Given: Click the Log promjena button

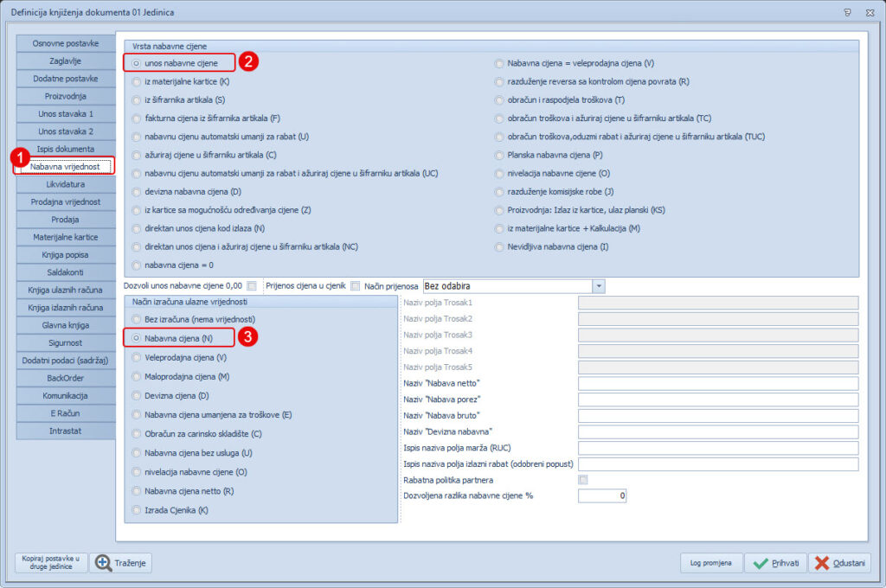Looking at the screenshot, I should tap(710, 563).
